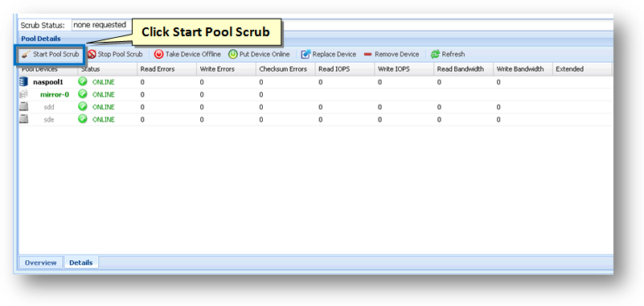Image resolution: width=644 pixels, height=306 pixels.
Task: Click the Put Device Online label
Action: click(265, 54)
